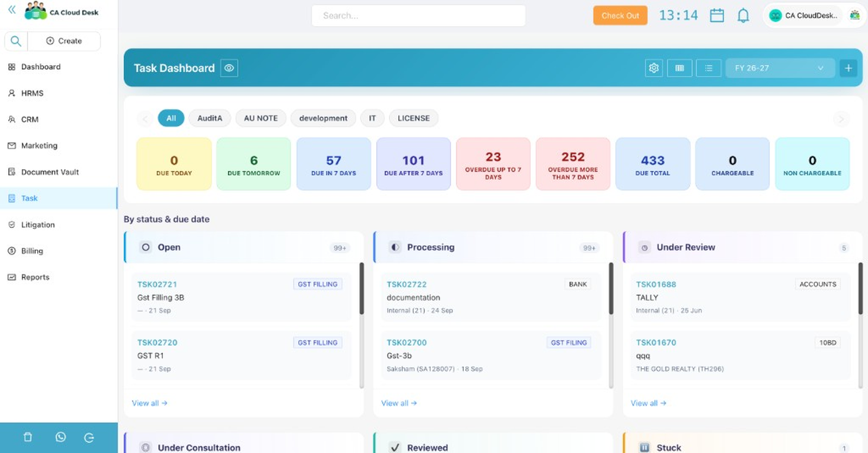
Task: Click the Create button
Action: click(64, 41)
